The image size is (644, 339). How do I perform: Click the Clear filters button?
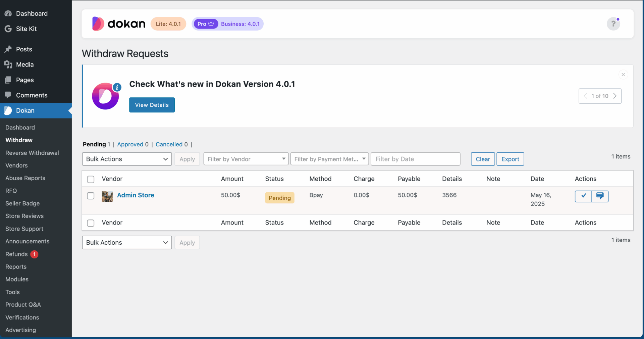pyautogui.click(x=483, y=159)
